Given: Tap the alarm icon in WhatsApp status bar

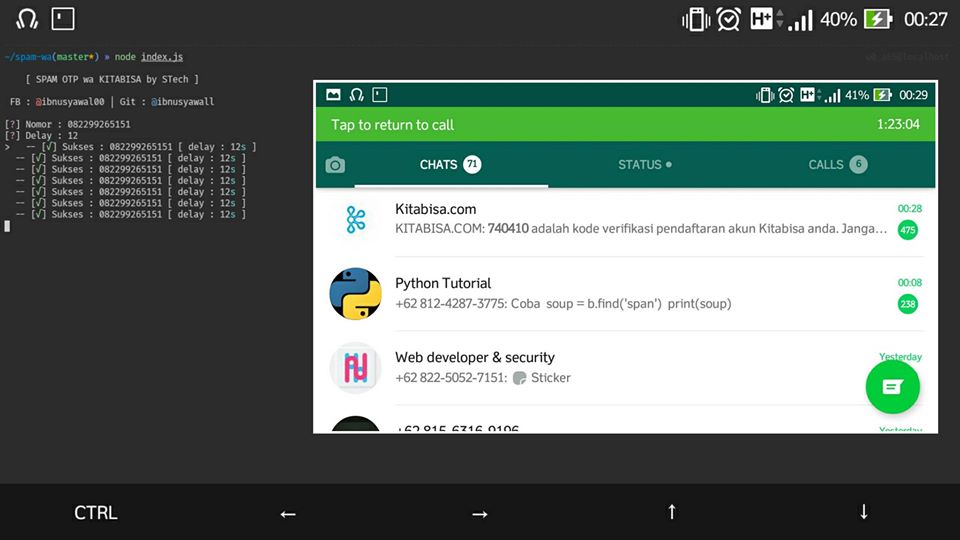Looking at the screenshot, I should point(786,95).
